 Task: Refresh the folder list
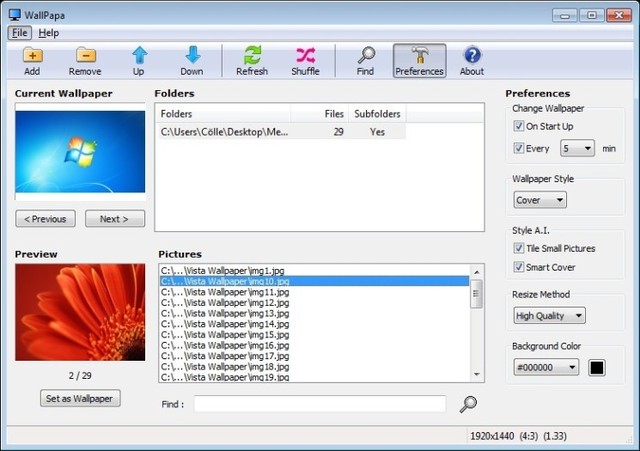coord(252,61)
